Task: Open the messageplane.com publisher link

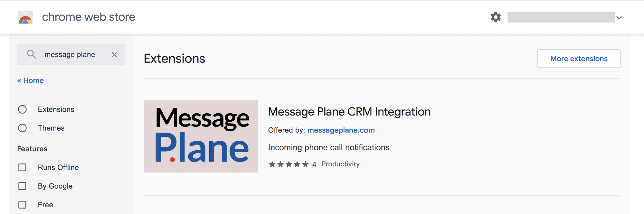Action: tap(341, 130)
